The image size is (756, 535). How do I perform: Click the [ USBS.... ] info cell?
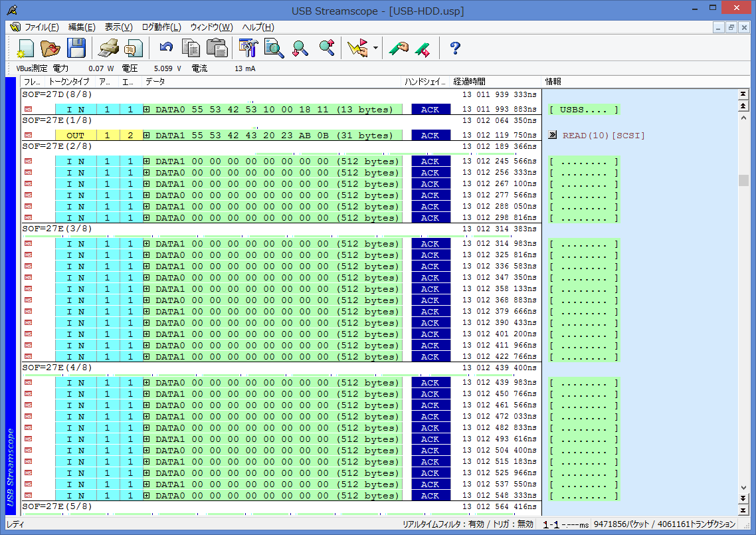[x=583, y=110]
